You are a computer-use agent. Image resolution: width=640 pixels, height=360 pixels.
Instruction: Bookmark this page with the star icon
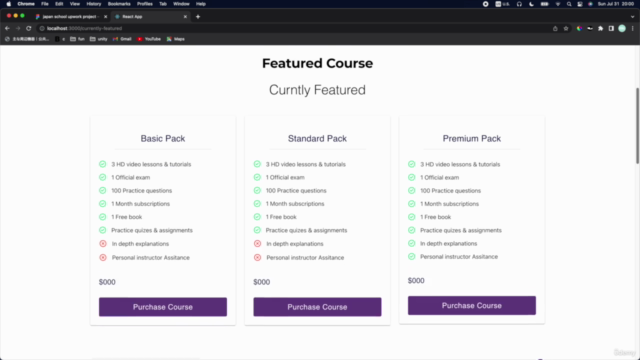[566, 29]
